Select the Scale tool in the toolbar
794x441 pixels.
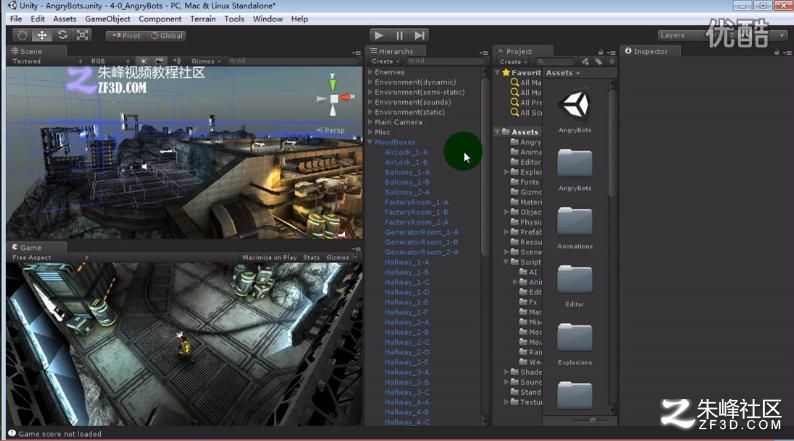[83, 35]
